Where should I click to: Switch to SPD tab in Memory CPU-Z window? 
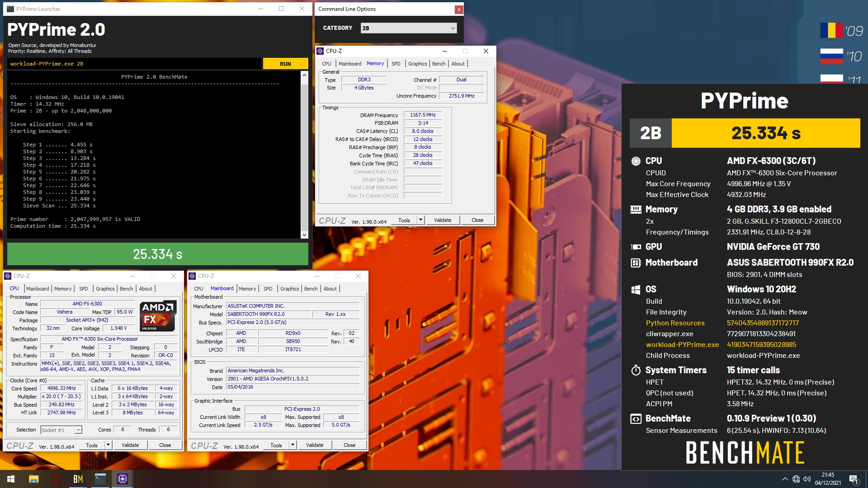pos(396,64)
